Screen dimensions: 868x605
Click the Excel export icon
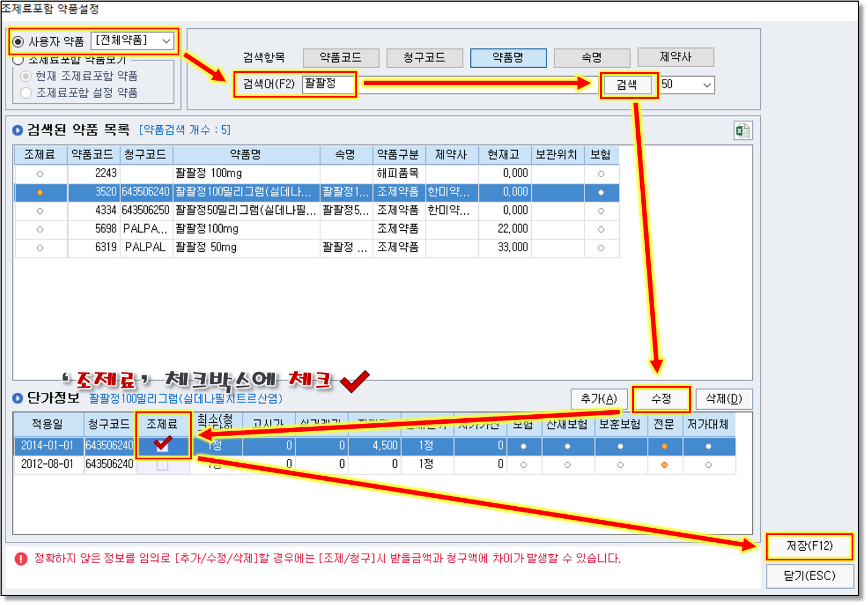click(x=742, y=131)
